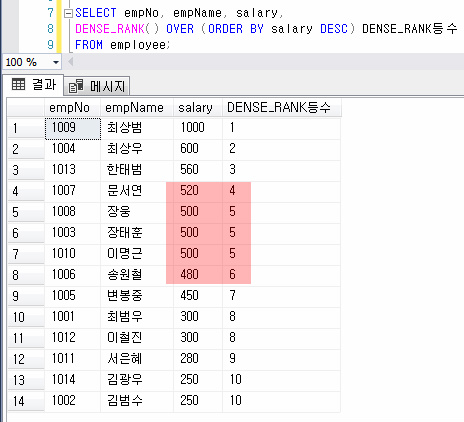The height and width of the screenshot is (422, 464).
Task: Select the empNo column header
Action: tap(72, 108)
